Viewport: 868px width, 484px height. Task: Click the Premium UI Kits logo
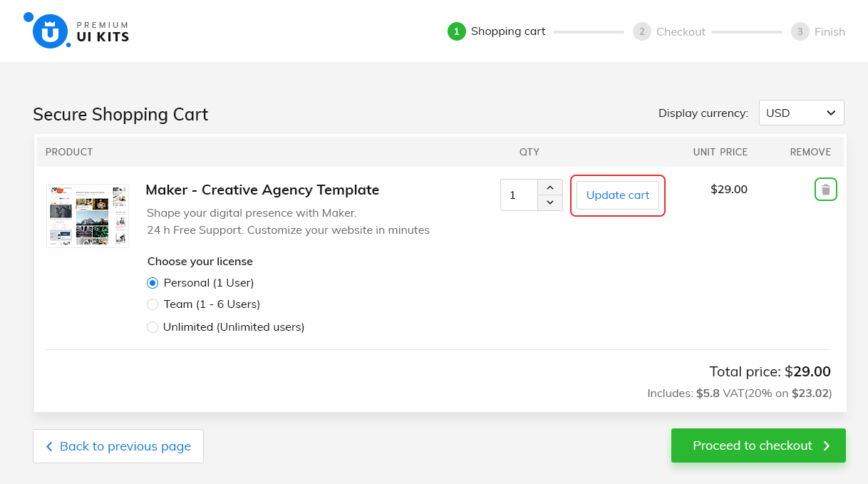tap(76, 31)
